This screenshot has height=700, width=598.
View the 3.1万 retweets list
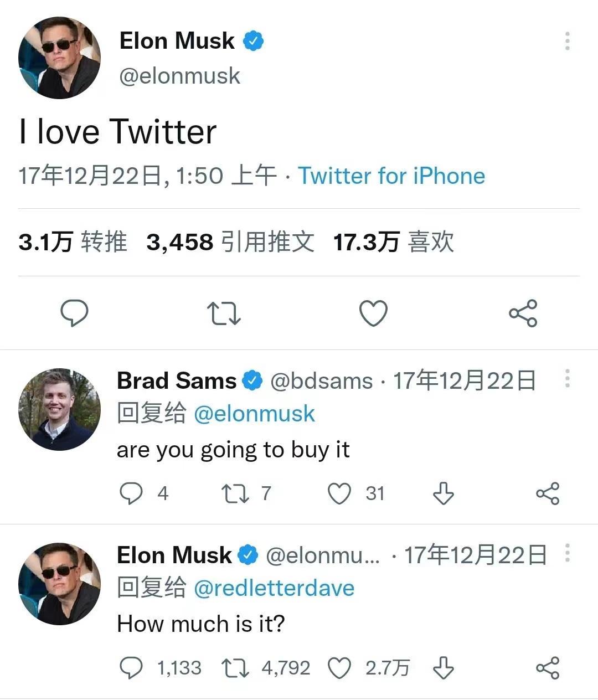tap(73, 242)
